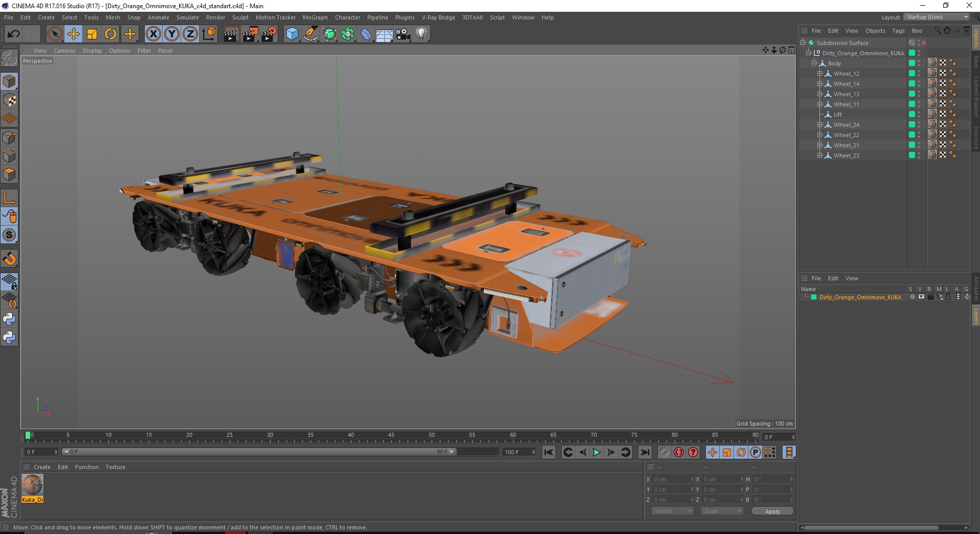Switch to Edges mode
Viewport: 980px width, 534px height.
coord(9,155)
